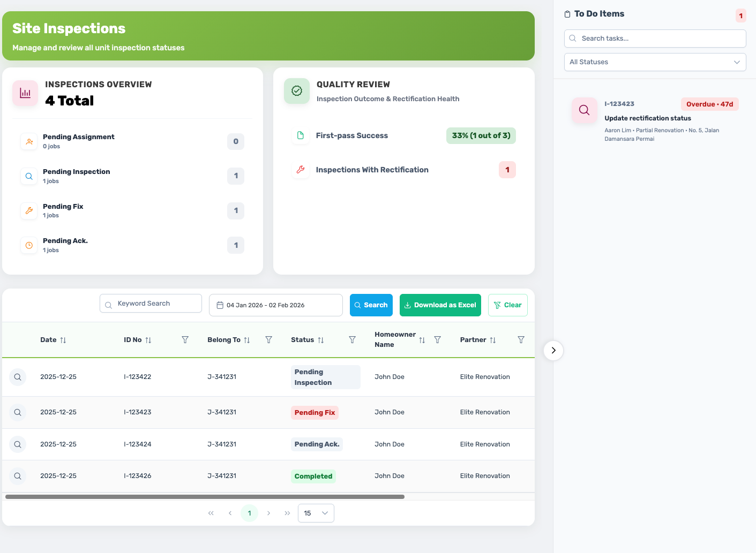Select page 1 in pagination
Viewport: 756px width, 553px height.
249,513
